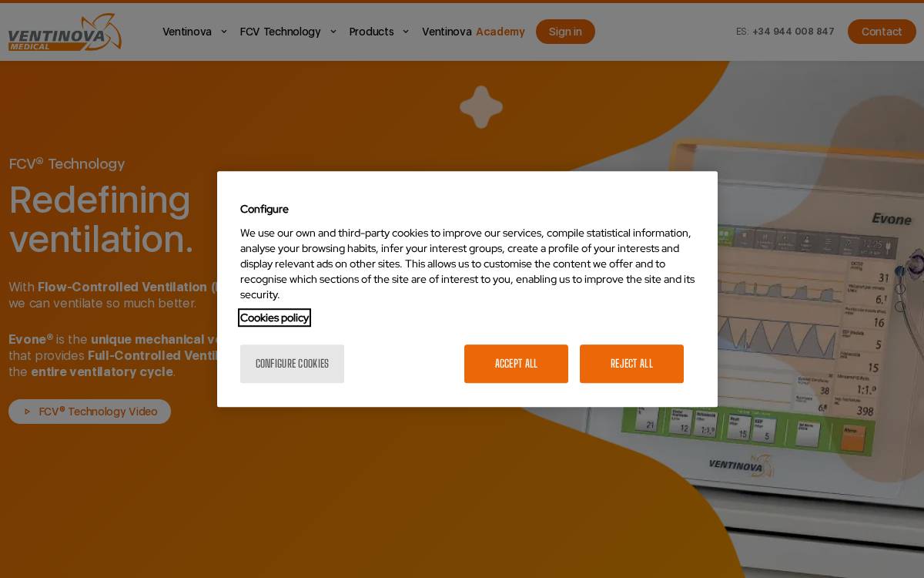
Task: Call the ES phone number link
Action: pyautogui.click(x=793, y=32)
